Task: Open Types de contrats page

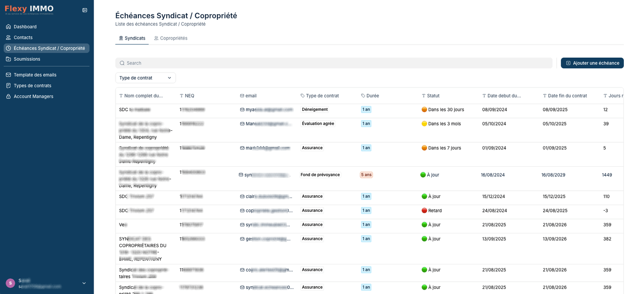Action: pyautogui.click(x=32, y=86)
